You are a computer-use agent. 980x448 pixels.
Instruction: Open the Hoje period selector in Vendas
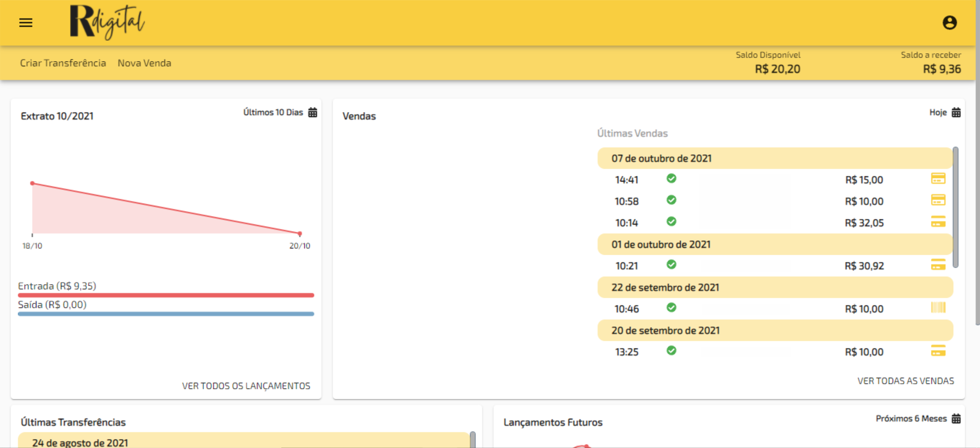pyautogui.click(x=938, y=113)
